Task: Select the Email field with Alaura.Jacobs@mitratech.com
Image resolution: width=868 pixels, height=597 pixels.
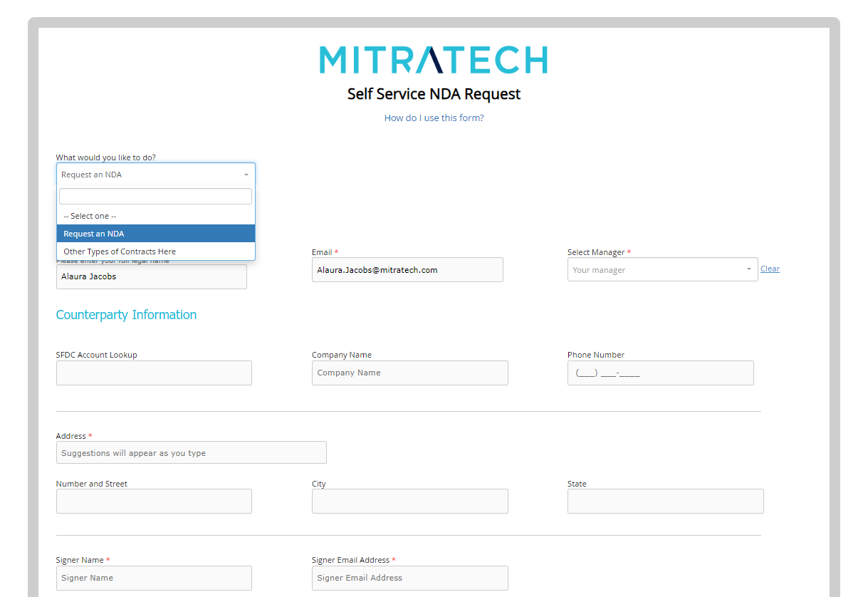Action: 407,269
